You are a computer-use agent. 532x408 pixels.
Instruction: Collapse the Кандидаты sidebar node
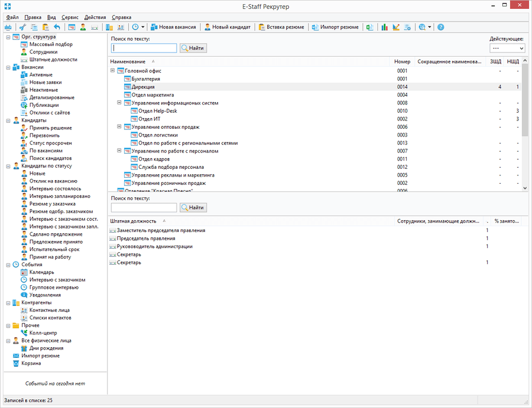click(8, 120)
